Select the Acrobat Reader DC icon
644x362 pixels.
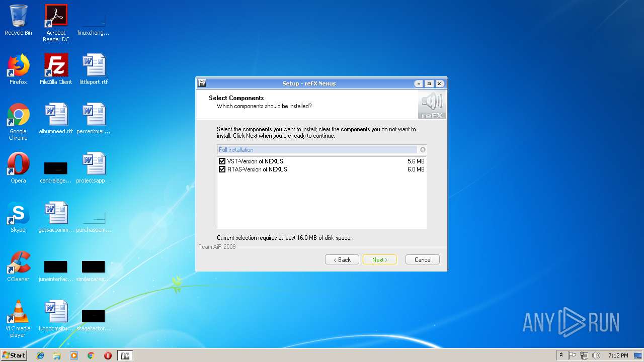[56, 24]
